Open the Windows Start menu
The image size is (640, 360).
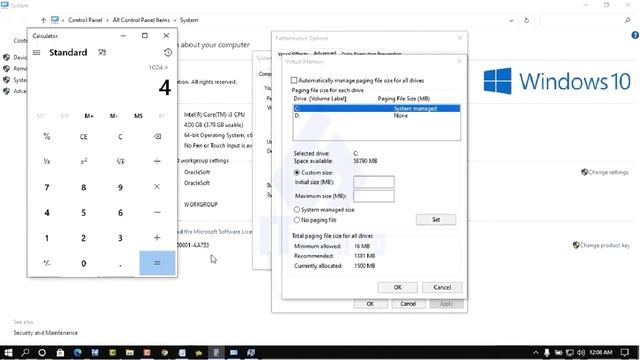pyautogui.click(x=8, y=353)
